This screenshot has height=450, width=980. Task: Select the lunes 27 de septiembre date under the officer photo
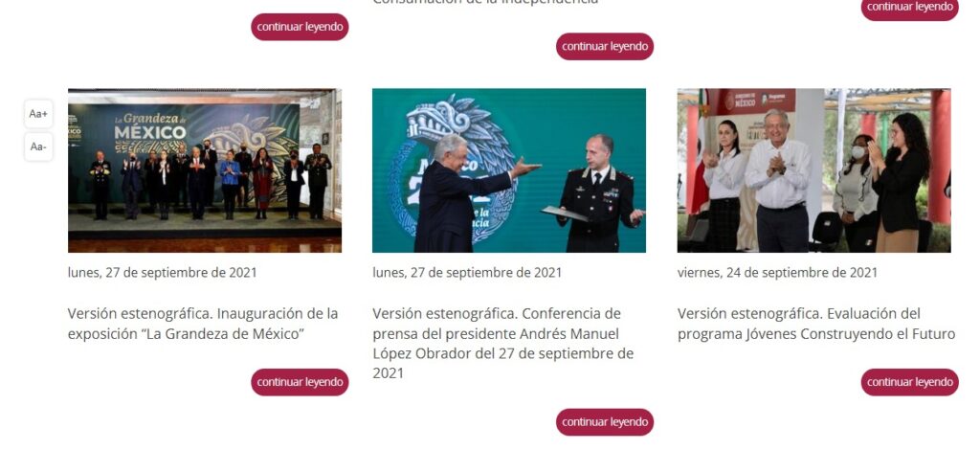467,273
